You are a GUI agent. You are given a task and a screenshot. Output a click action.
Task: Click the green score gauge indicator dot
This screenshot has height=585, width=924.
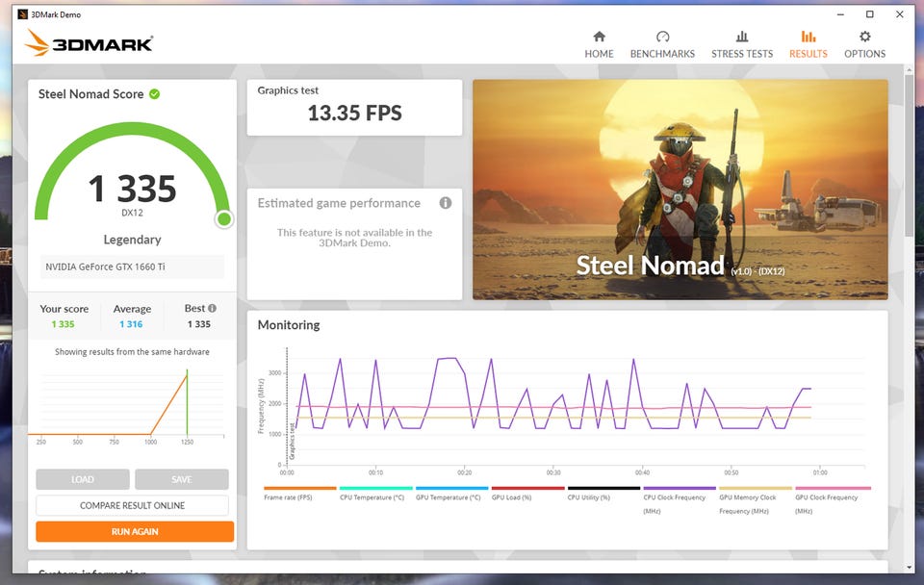tap(224, 219)
